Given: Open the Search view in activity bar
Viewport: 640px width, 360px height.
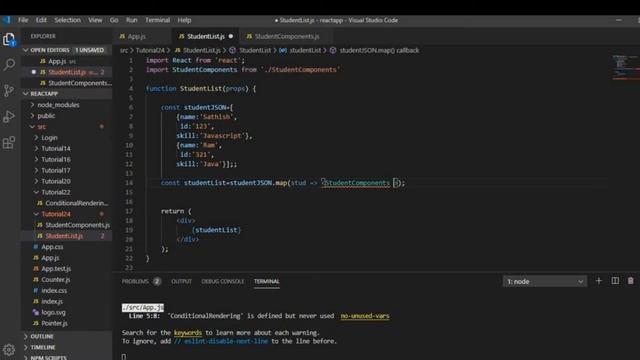Looking at the screenshot, I should point(9,64).
